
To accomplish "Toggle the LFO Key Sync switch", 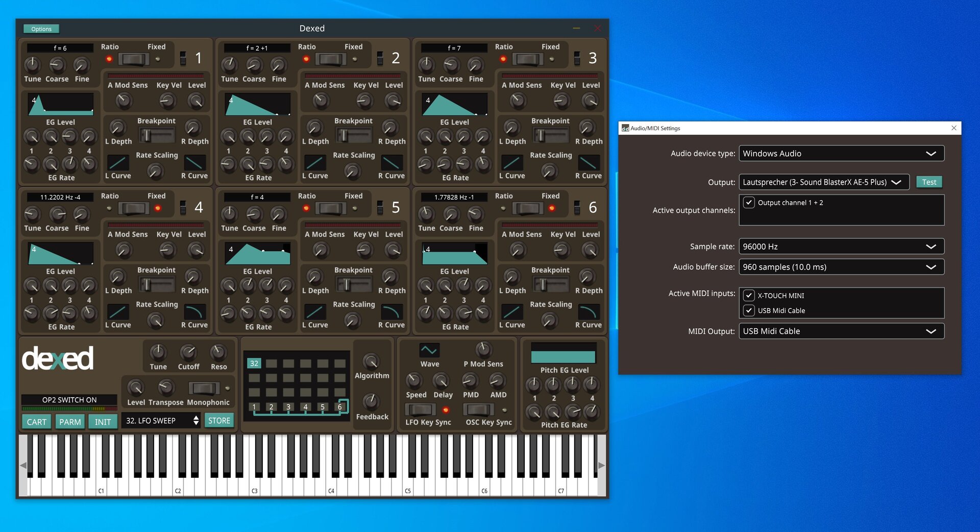I will [420, 409].
